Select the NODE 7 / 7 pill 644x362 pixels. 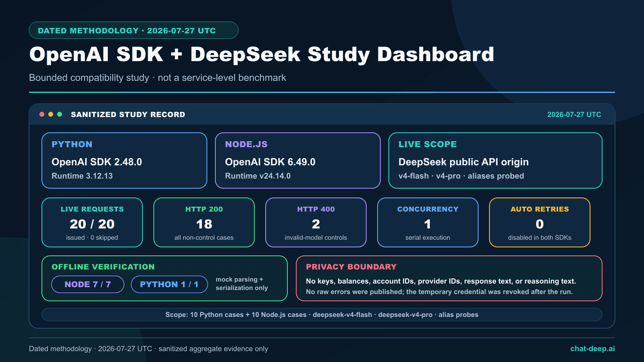tap(88, 284)
